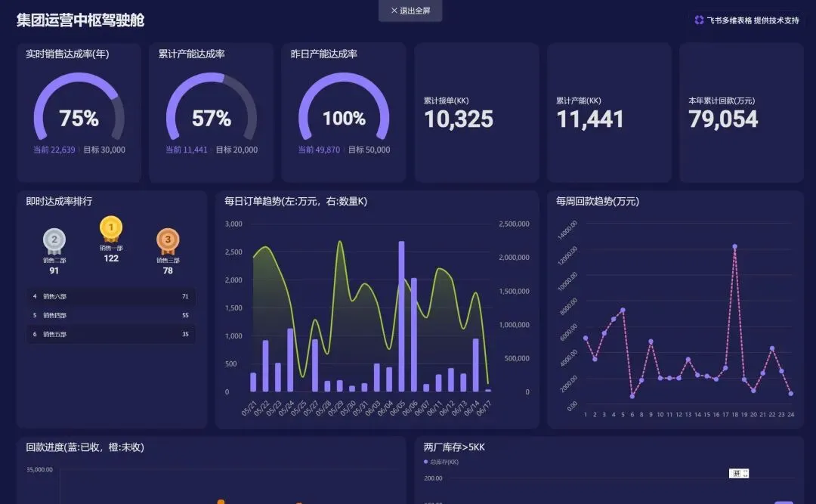Click the week 18 peak point
This screenshot has width=816, height=504.
click(x=735, y=246)
